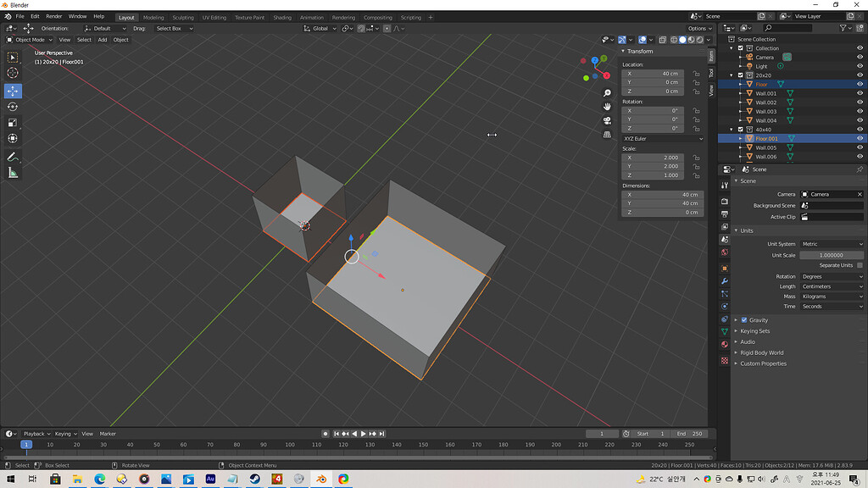
Task: Switch orthographic/perspective grid icon
Action: click(x=607, y=135)
